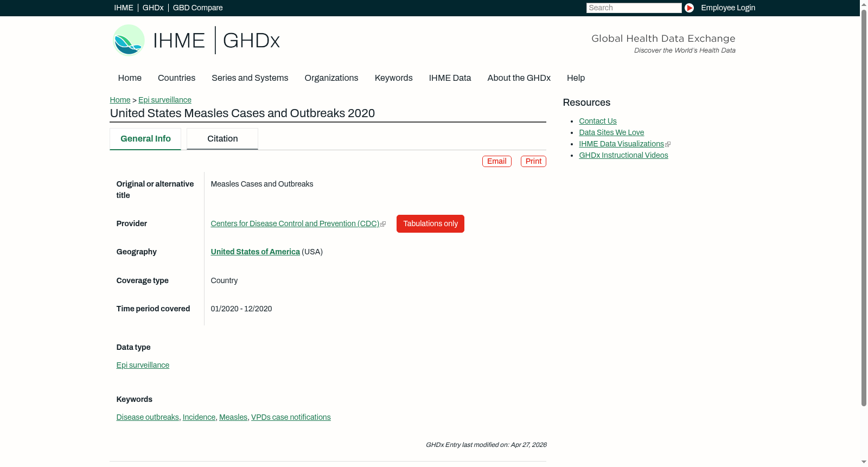This screenshot has width=868, height=467.
Task: Click the Print button
Action: [533, 161]
